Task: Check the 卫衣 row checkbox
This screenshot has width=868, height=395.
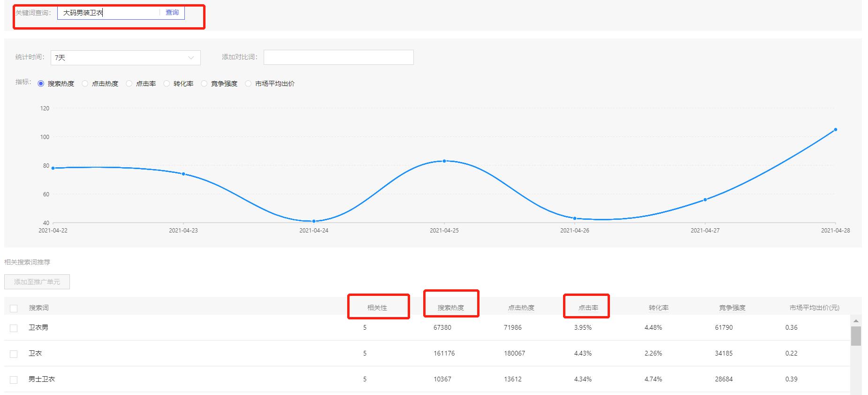Action: (x=14, y=354)
